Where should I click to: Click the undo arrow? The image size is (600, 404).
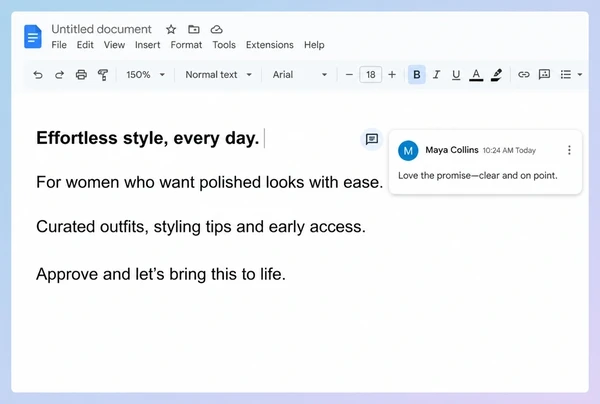click(38, 75)
